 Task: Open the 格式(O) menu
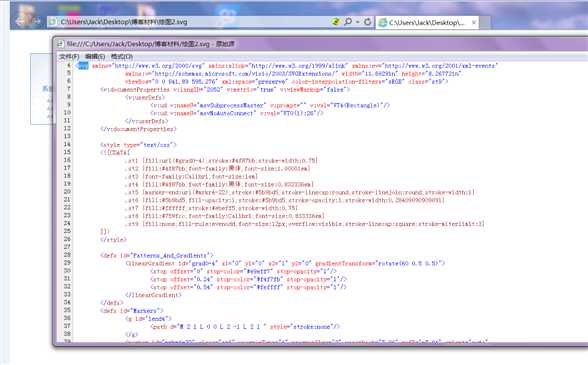click(122, 57)
